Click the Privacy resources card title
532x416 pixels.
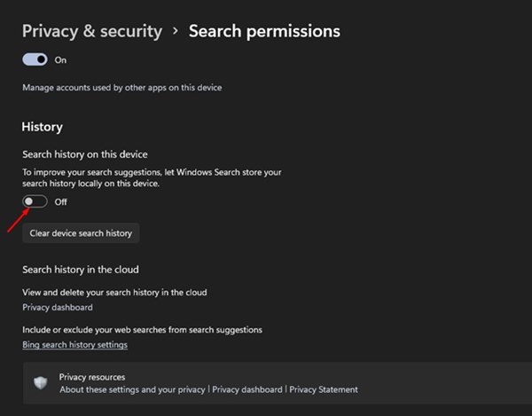coord(92,377)
